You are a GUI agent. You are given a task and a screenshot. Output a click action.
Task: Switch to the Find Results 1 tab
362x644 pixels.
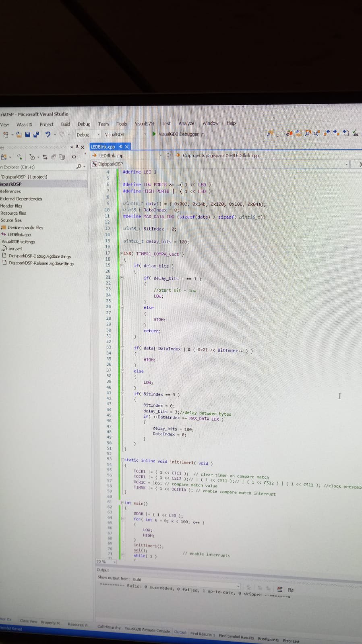click(203, 634)
